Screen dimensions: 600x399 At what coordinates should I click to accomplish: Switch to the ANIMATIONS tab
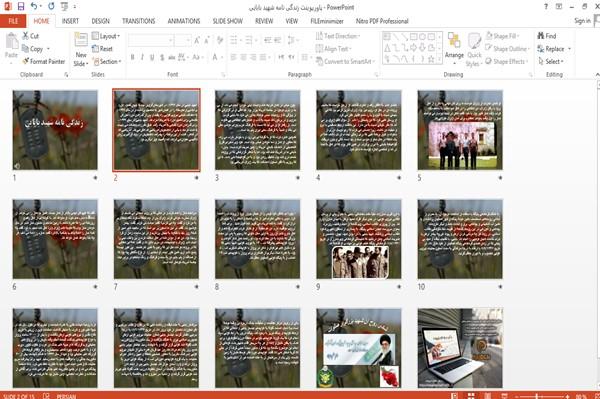coord(184,21)
